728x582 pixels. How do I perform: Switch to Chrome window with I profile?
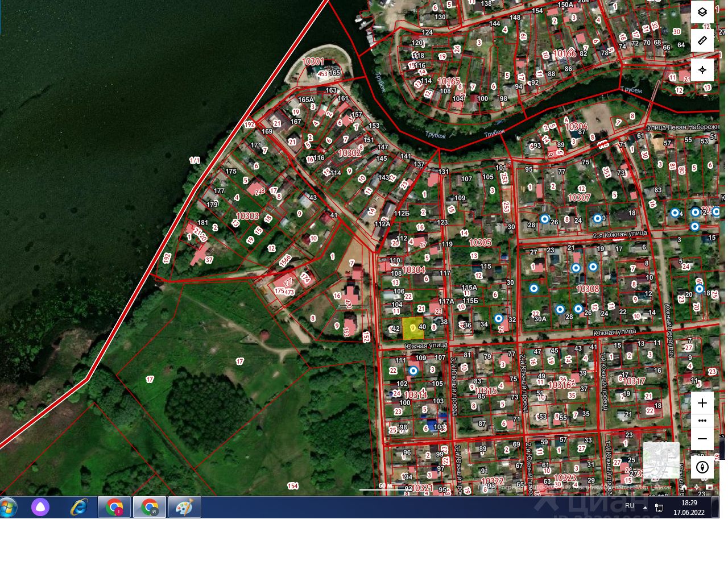(x=114, y=507)
